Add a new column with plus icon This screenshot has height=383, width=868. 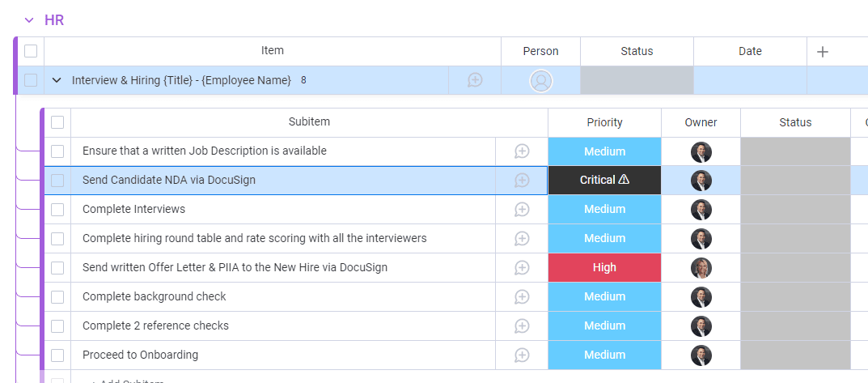[x=823, y=51]
